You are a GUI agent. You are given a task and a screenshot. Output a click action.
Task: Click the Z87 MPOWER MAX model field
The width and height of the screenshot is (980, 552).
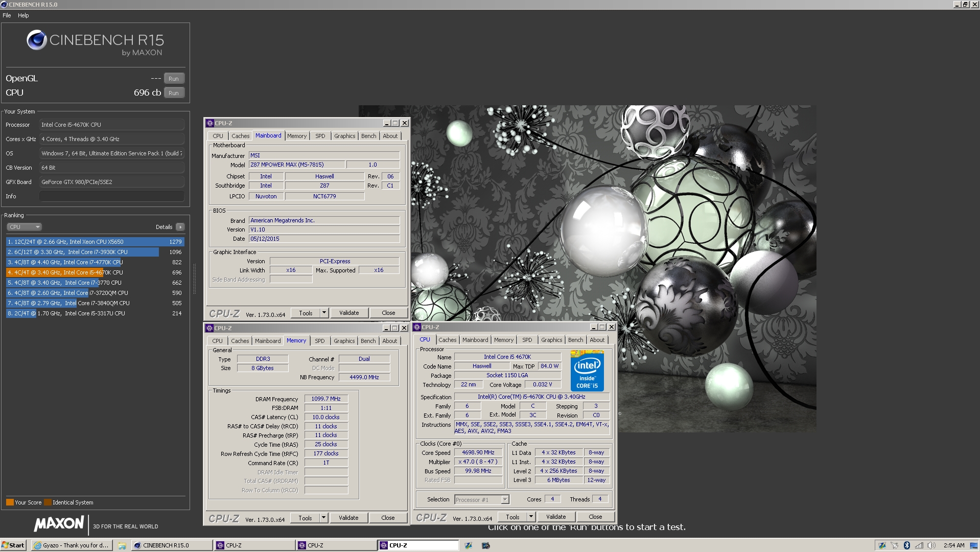(x=296, y=165)
